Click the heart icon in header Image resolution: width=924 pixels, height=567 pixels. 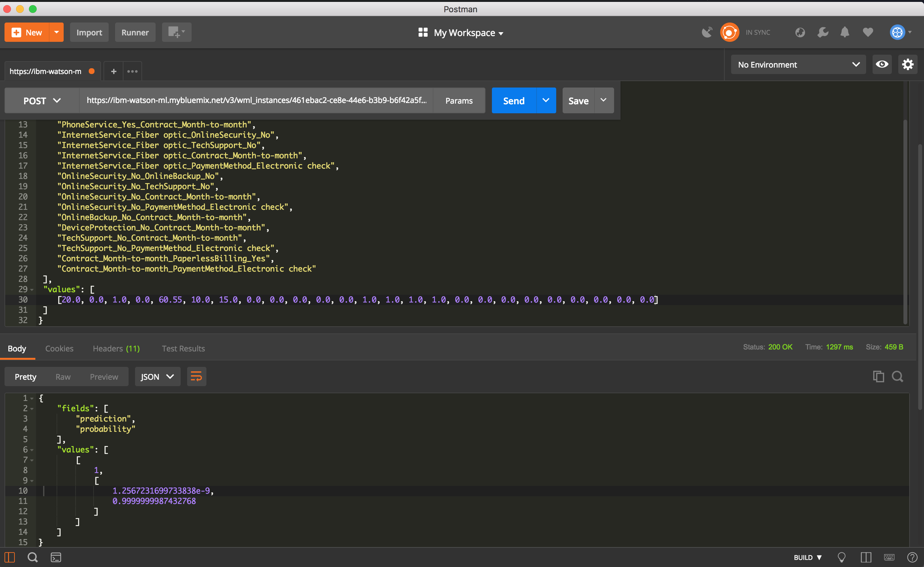tap(867, 33)
